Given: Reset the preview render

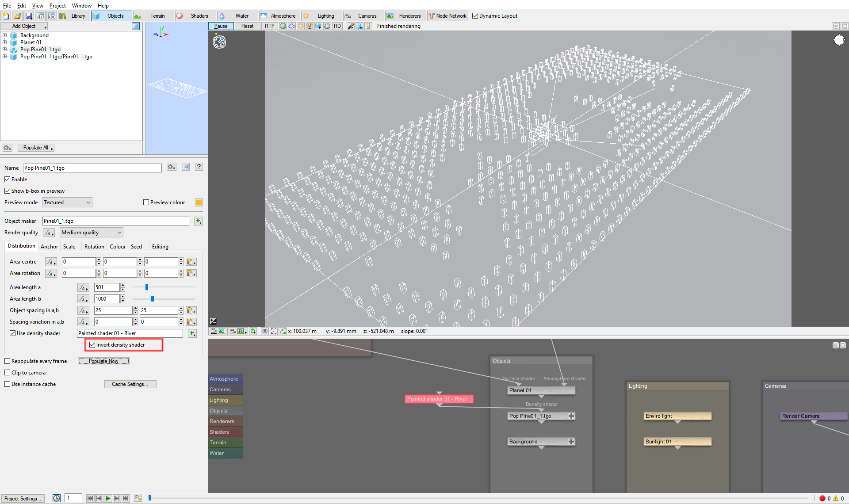Looking at the screenshot, I should coord(248,26).
